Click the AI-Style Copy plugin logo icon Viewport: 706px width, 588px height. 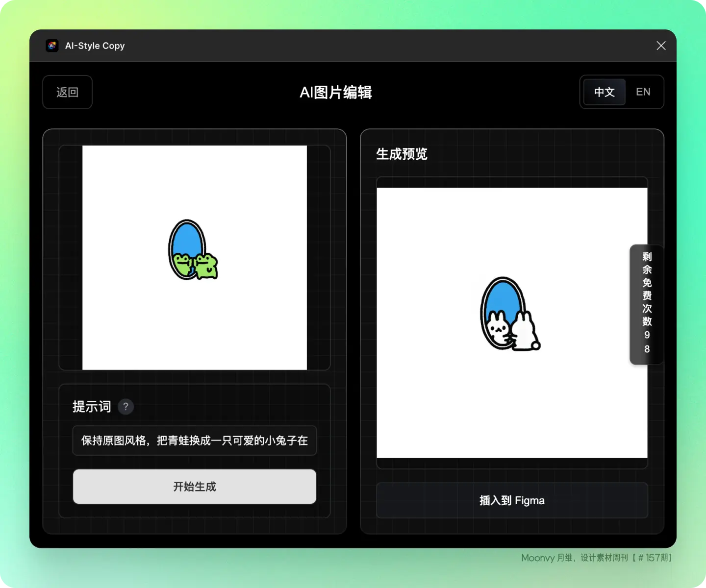pos(52,46)
